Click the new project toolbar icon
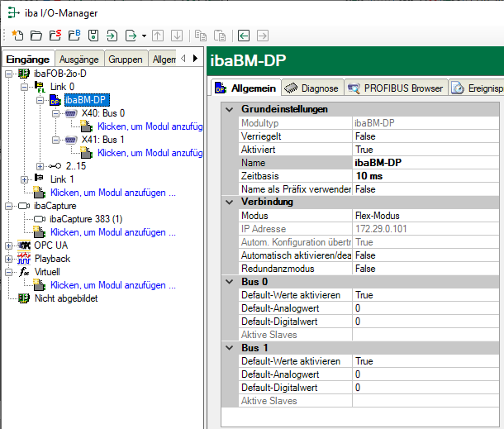The width and height of the screenshot is (504, 429). pos(17,36)
